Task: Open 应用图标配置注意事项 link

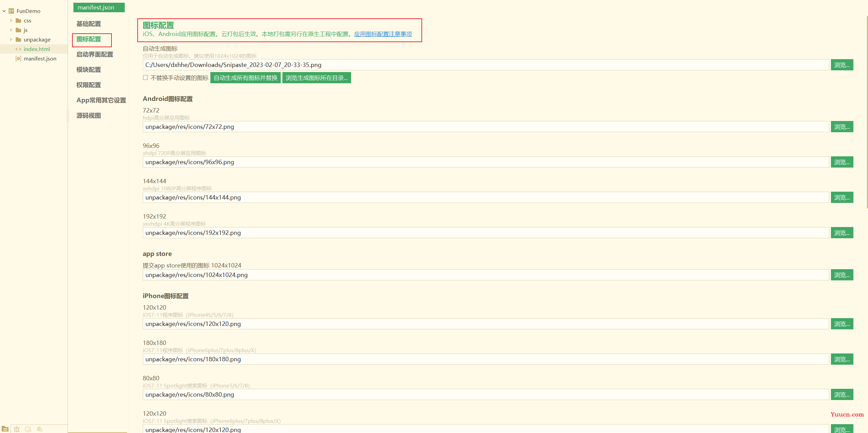Action: coord(383,34)
